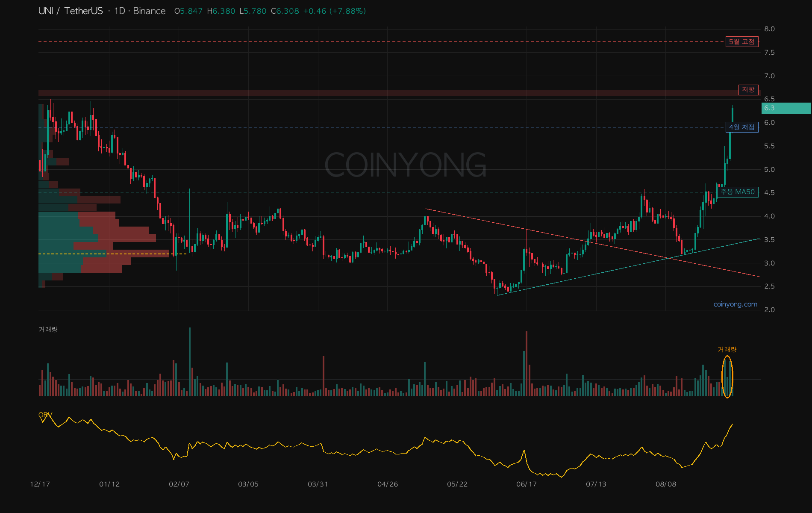Click the 03/31 date axis label

click(318, 484)
